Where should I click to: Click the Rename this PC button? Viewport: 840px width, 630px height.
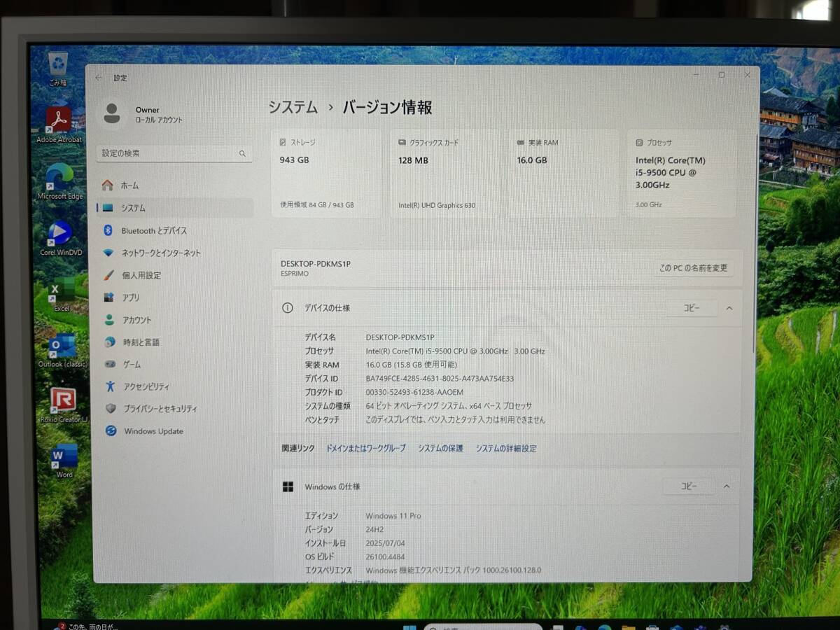[x=694, y=268]
